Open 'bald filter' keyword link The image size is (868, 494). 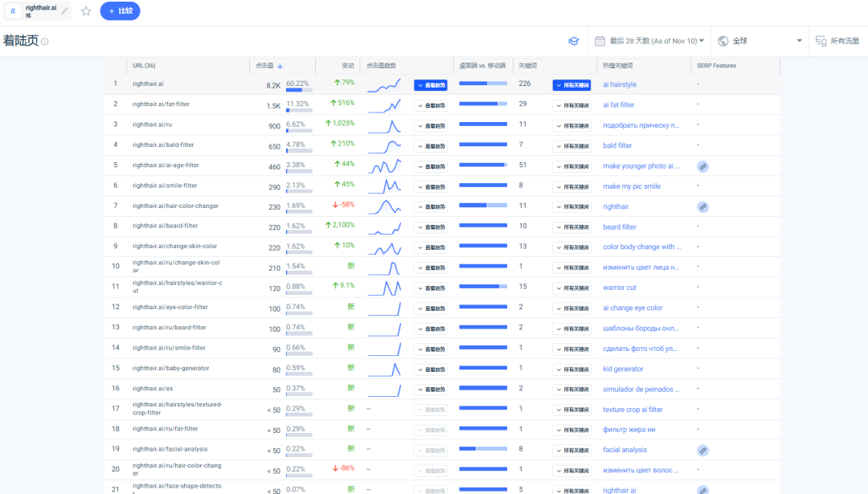(x=617, y=145)
